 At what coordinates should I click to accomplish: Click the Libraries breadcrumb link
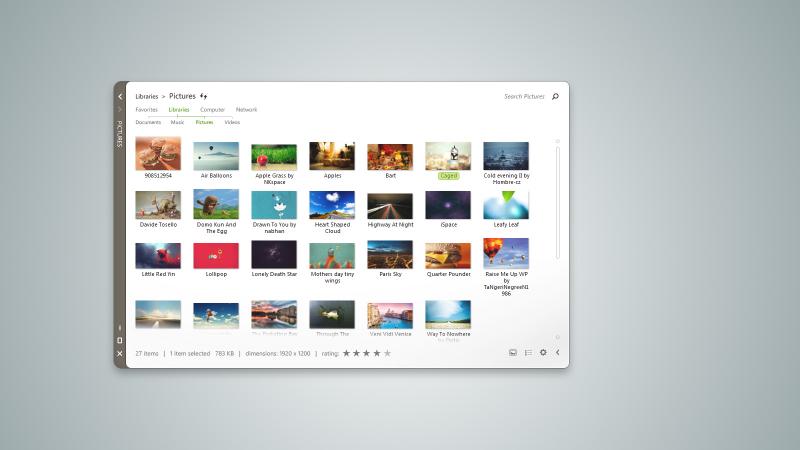click(x=146, y=96)
